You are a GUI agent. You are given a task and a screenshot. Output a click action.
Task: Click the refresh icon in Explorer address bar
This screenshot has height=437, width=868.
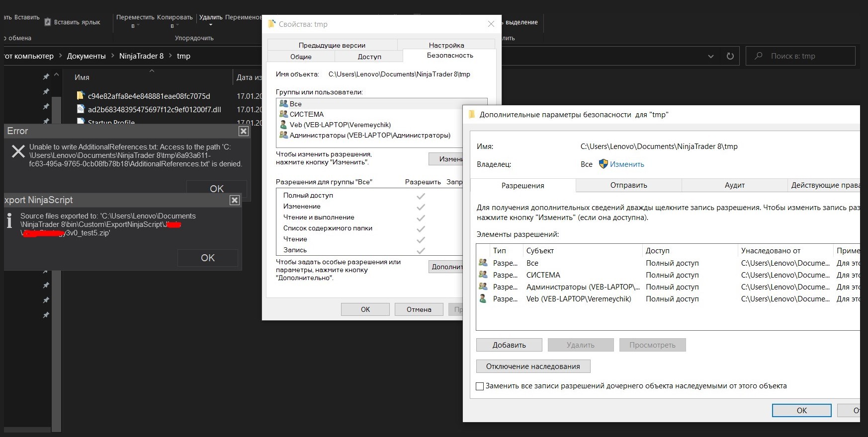(x=730, y=56)
